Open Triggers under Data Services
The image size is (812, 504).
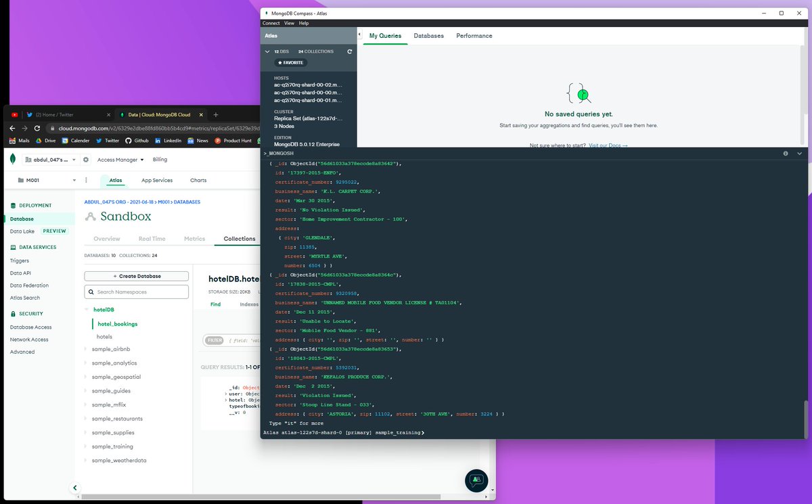[19, 260]
